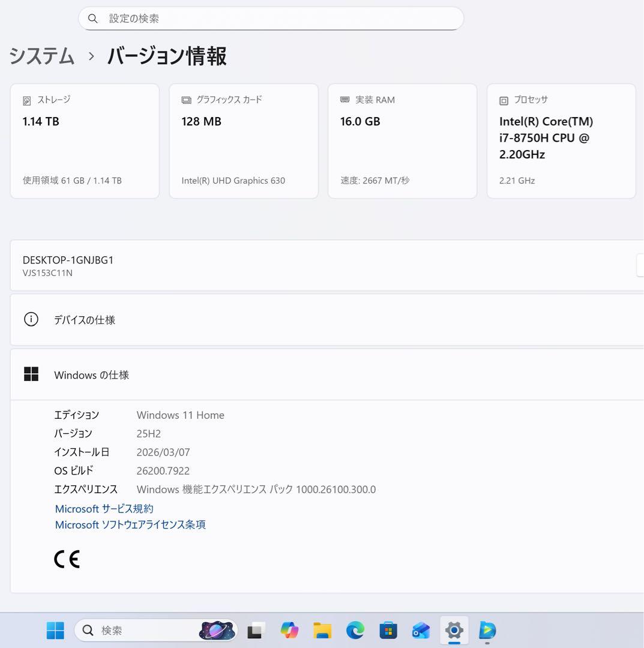Open Task View from taskbar
The width and height of the screenshot is (644, 648).
click(256, 630)
